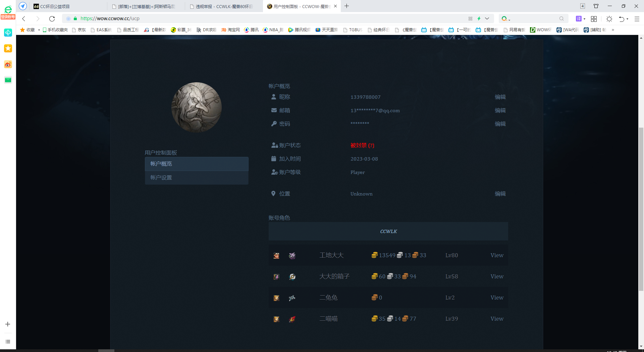Viewport: 644px width, 352px height.
Task: Click the 二喵喵 class crest icon
Action: point(292,319)
